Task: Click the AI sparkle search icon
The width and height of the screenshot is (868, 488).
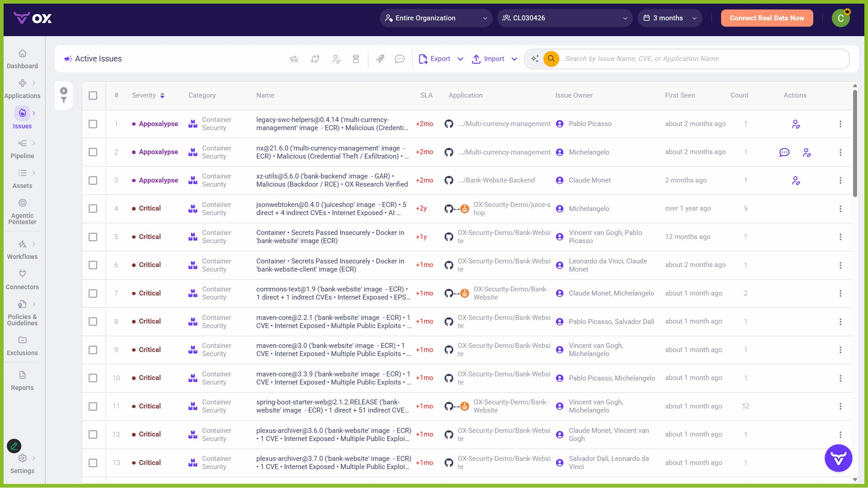Action: click(x=535, y=59)
